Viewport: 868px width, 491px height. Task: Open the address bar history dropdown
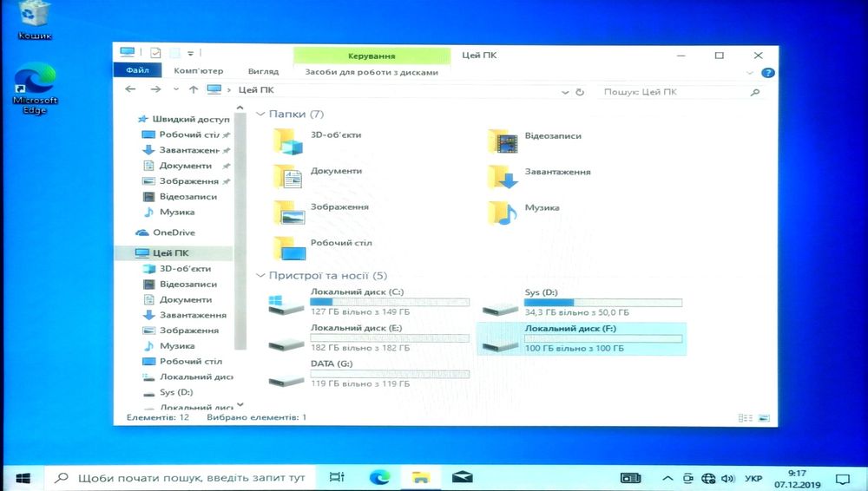(x=565, y=93)
